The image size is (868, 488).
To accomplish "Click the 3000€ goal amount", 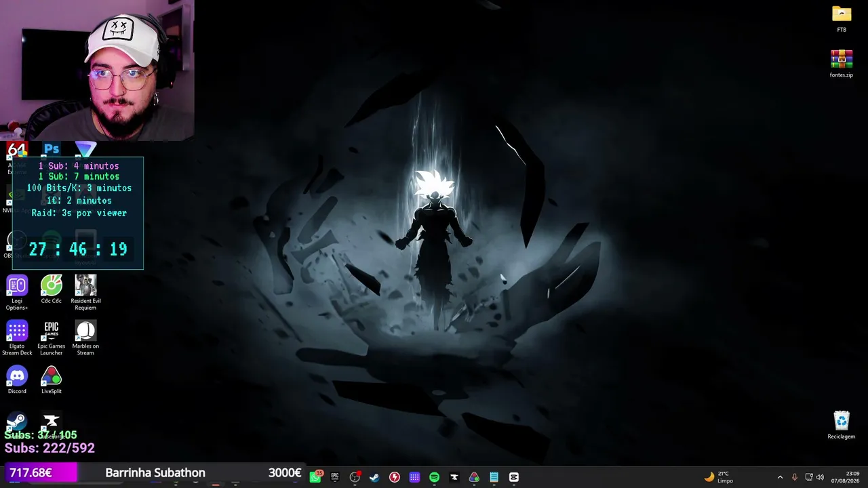I will [x=285, y=472].
